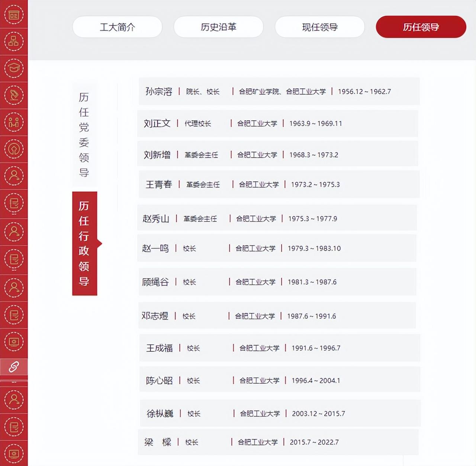Click the title 代理校长

pyautogui.click(x=198, y=124)
